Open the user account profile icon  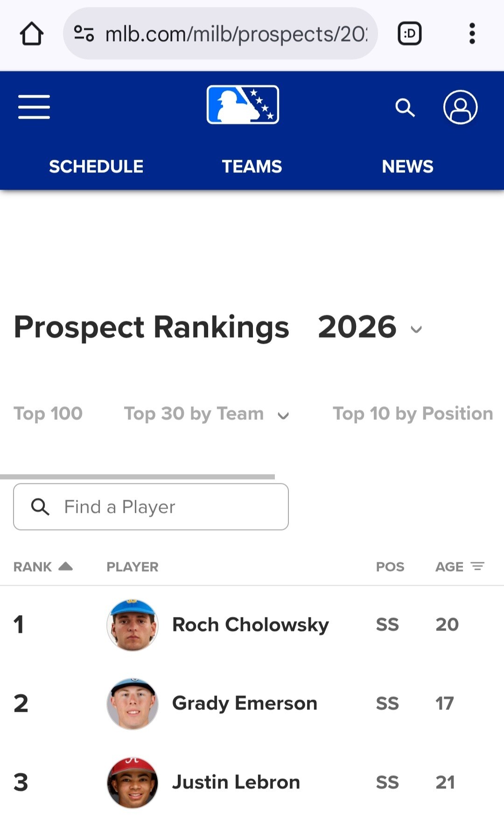[460, 107]
